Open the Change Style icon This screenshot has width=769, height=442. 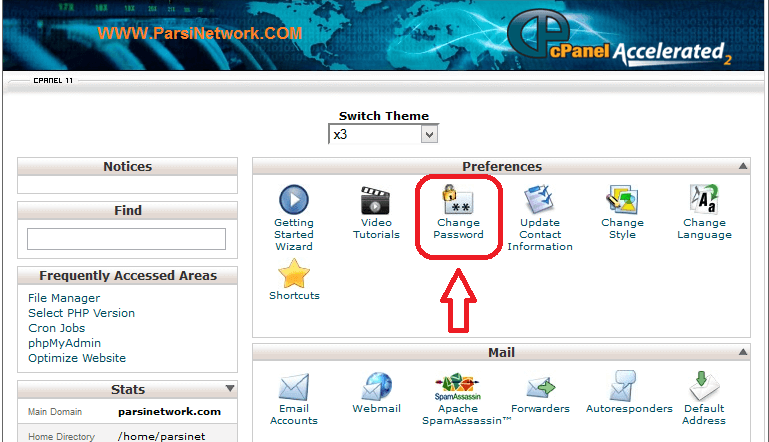pos(622,200)
